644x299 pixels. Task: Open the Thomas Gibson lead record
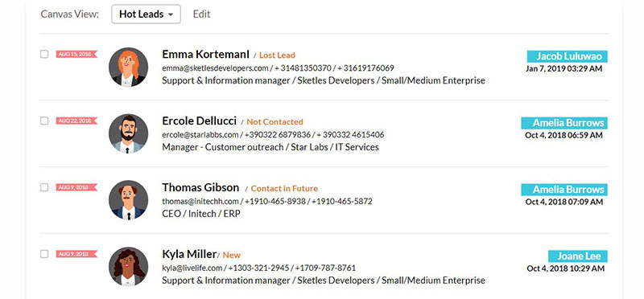click(200, 188)
